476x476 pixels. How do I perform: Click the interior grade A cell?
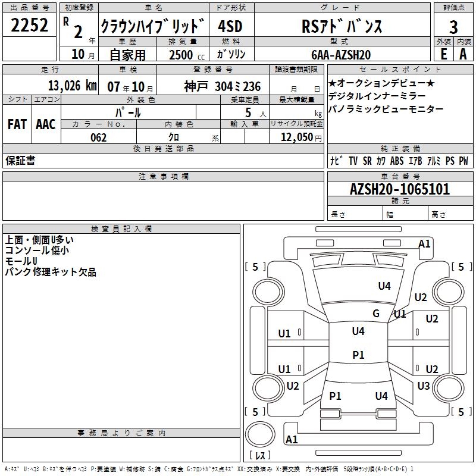tap(464, 54)
